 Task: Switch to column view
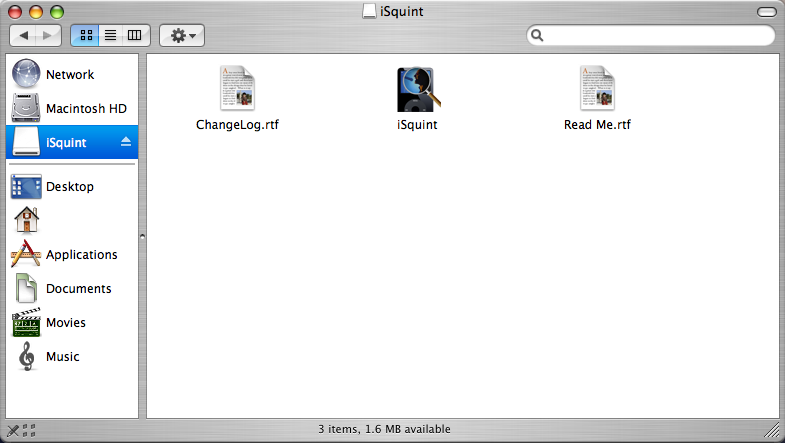(x=135, y=35)
